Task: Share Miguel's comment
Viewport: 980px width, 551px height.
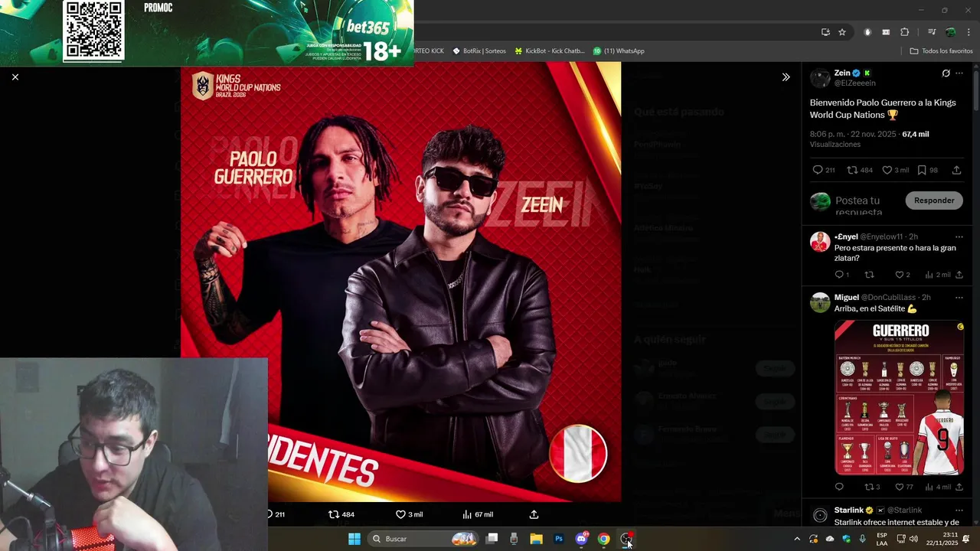Action: [x=959, y=487]
